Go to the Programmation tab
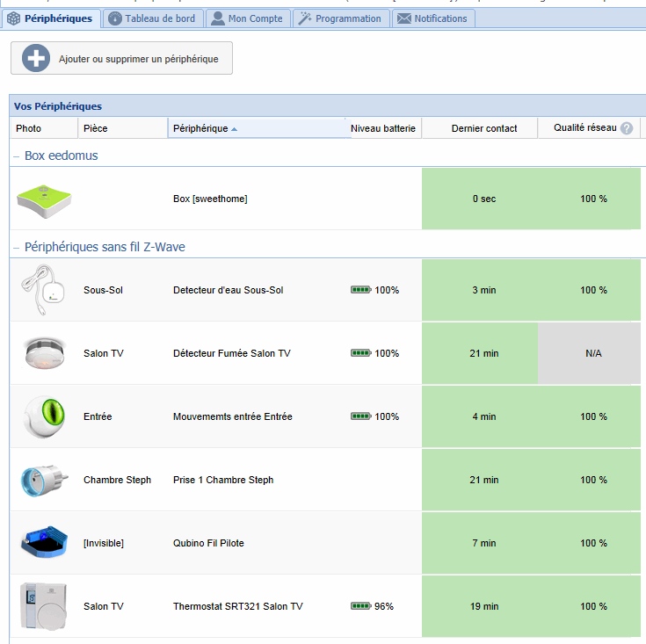Screen dimensions: 646x644 coord(341,18)
